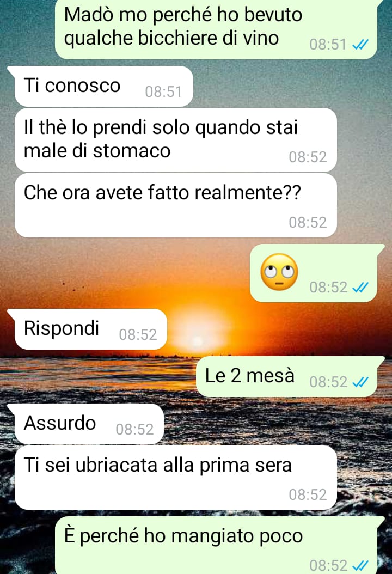The height and width of the screenshot is (574, 392).
Task: Click 08:51 timestamp on 'Ti conosco'
Action: click(163, 92)
